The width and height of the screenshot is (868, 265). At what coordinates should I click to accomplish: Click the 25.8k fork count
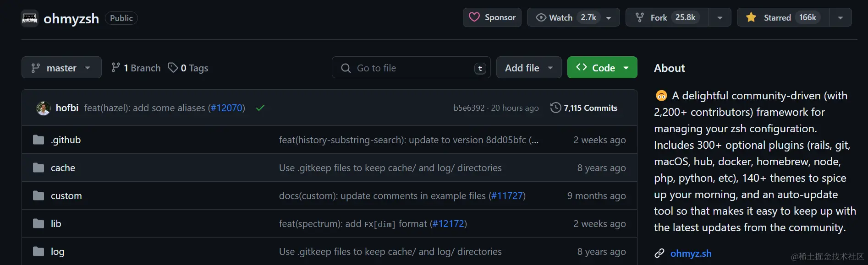(x=685, y=17)
